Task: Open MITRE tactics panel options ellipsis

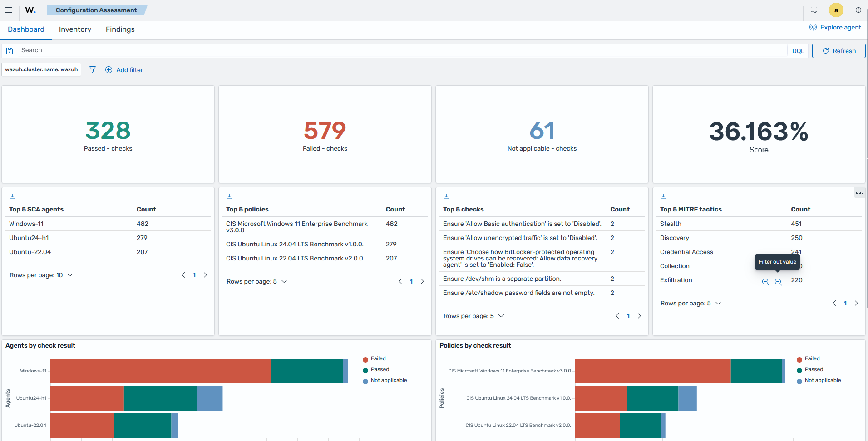Action: pyautogui.click(x=860, y=193)
